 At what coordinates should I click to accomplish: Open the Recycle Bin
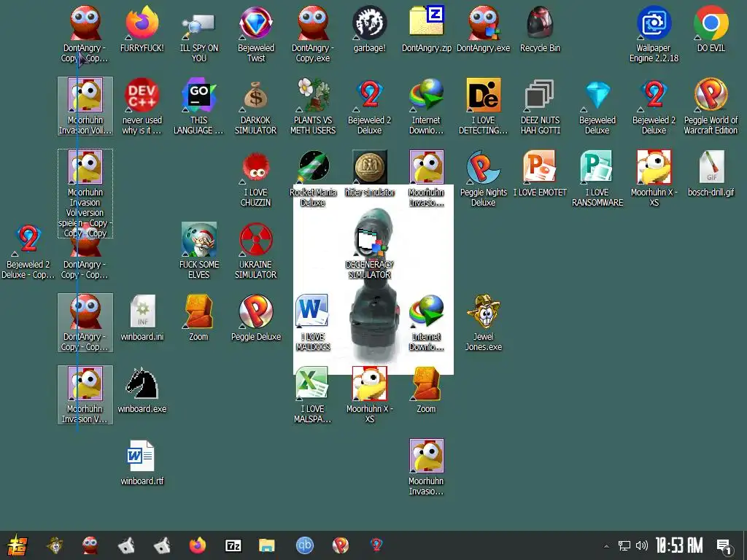[x=540, y=29]
